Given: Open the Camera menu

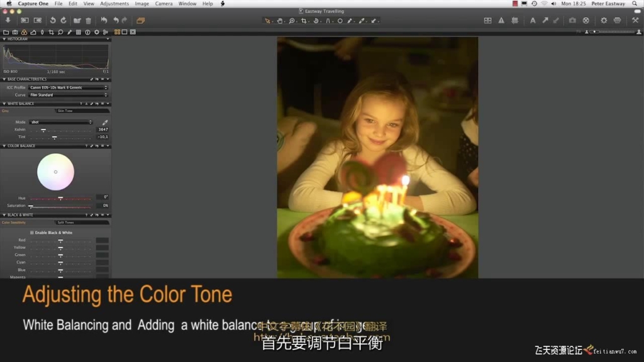Looking at the screenshot, I should [x=164, y=4].
